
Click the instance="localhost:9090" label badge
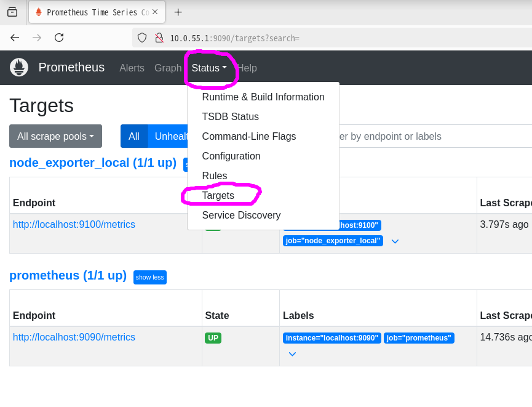click(x=332, y=338)
